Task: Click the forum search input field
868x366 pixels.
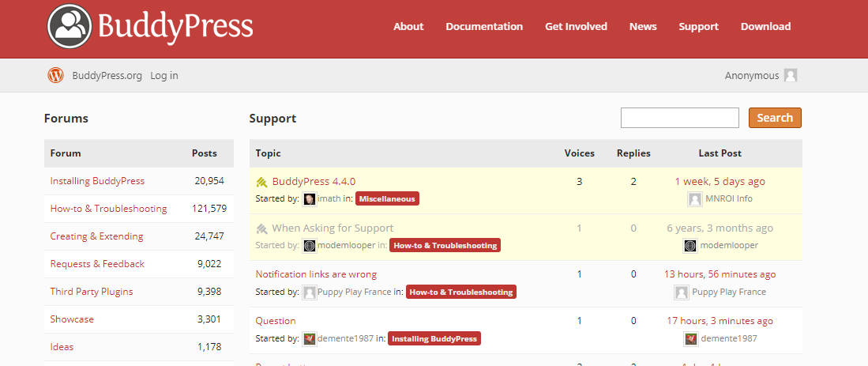Action: [680, 117]
